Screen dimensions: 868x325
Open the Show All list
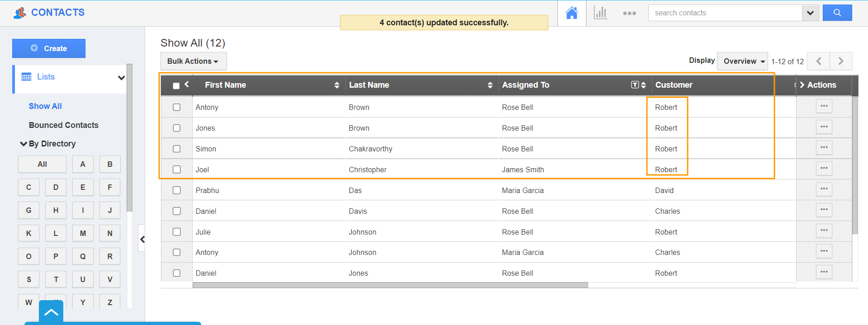(x=45, y=106)
